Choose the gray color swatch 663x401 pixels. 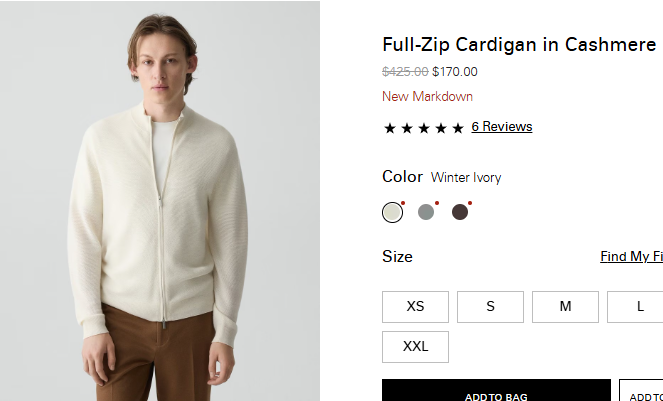pyautogui.click(x=426, y=212)
